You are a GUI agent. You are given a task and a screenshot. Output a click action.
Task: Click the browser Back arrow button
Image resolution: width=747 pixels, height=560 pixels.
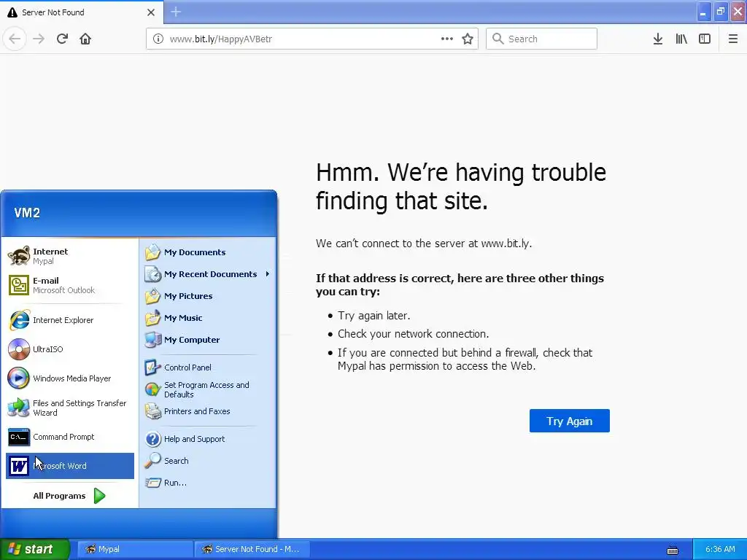[x=15, y=39]
